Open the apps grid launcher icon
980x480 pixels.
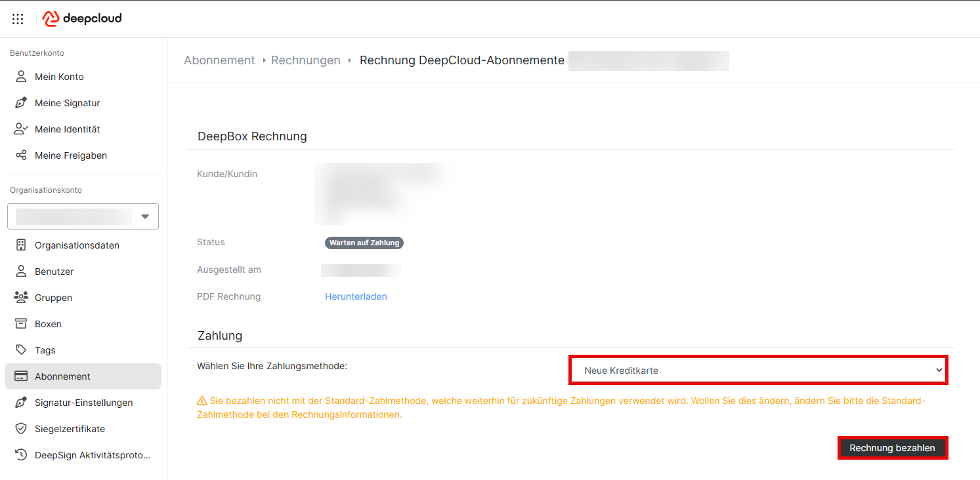[x=18, y=19]
